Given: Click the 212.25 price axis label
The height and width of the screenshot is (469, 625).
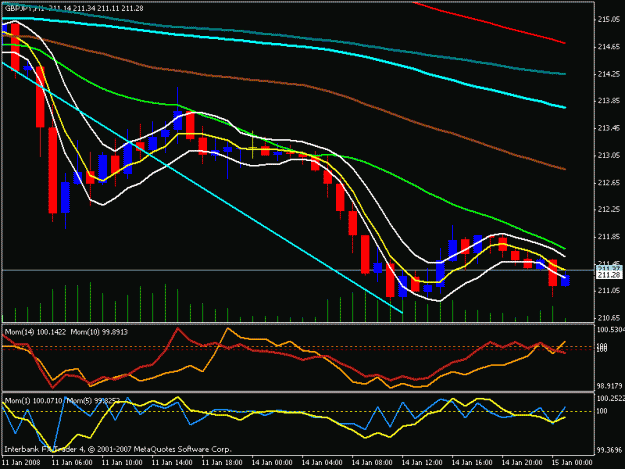Looking at the screenshot, I should point(609,209).
